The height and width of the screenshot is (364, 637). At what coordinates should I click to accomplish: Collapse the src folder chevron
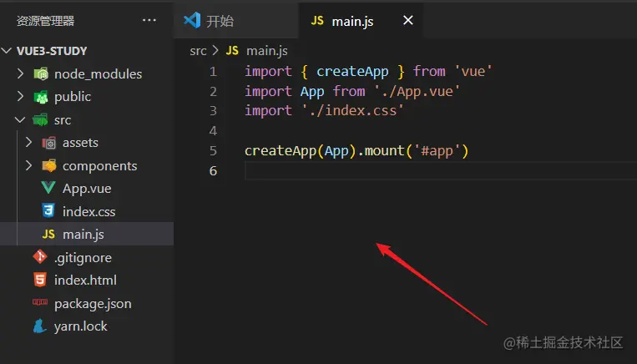click(20, 120)
